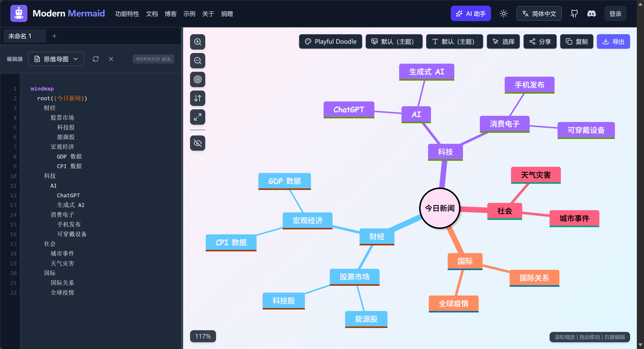
Task: Click the 国际关系 mindmap node
Action: point(534,278)
